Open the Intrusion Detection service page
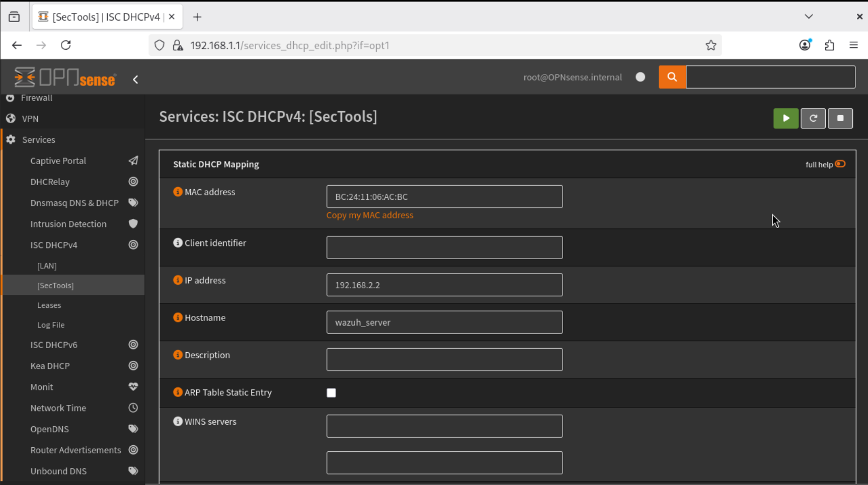The image size is (868, 485). pyautogui.click(x=68, y=224)
